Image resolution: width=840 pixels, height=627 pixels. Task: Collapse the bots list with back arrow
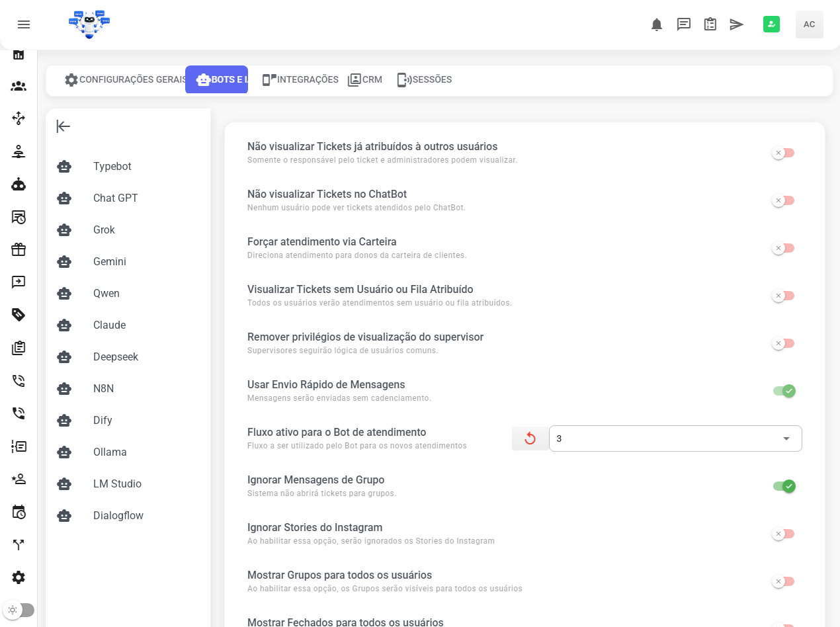[x=63, y=126]
